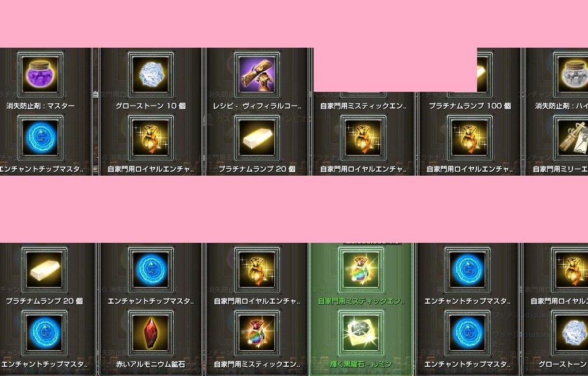The height and width of the screenshot is (376, 588).
Task: Select the gold pouch above the unhighlighted rainbow pouch
Action: [x=257, y=270]
